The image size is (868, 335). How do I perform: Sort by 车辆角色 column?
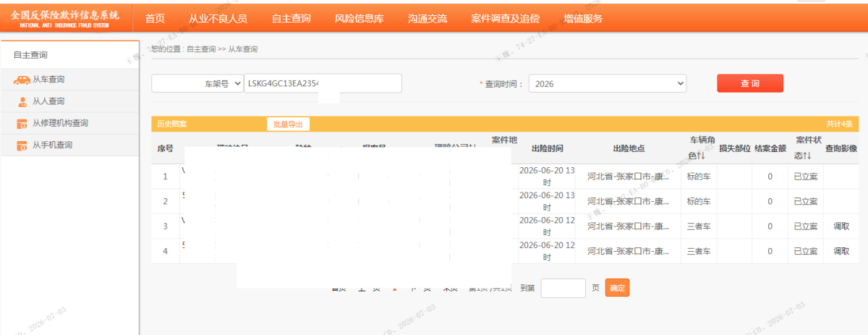click(702, 148)
